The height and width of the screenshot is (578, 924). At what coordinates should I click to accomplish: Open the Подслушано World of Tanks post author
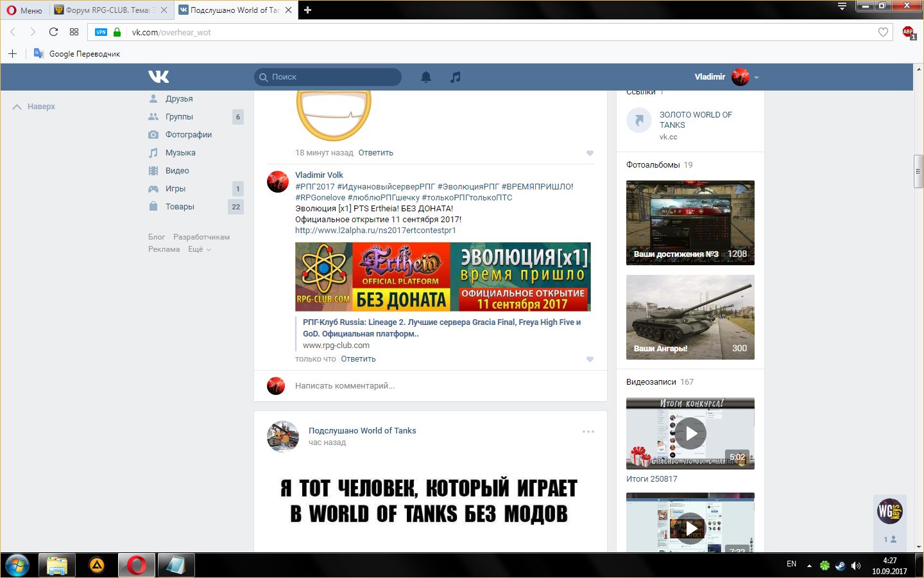pos(362,431)
